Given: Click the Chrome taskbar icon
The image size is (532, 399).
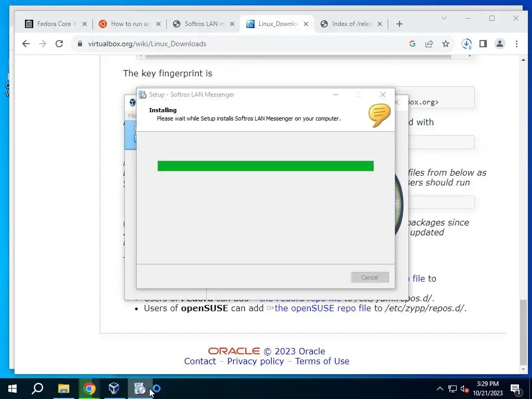Looking at the screenshot, I should [89, 389].
